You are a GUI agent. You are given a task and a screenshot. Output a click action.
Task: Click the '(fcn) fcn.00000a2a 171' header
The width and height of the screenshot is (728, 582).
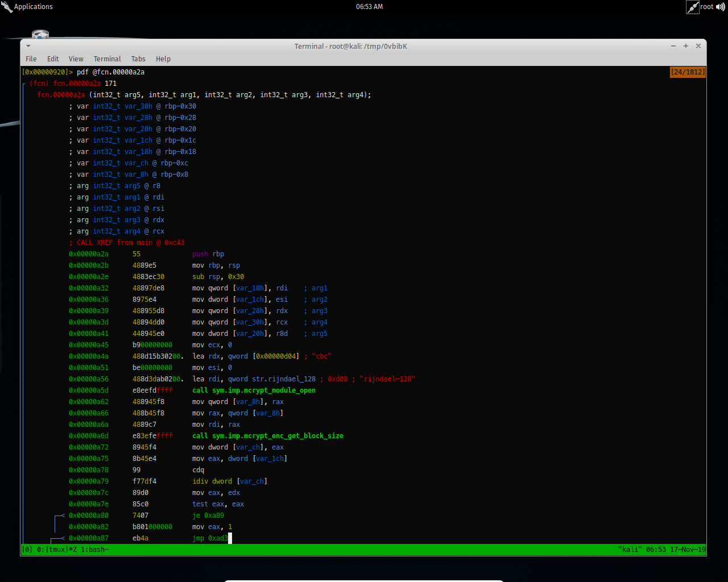pos(73,84)
